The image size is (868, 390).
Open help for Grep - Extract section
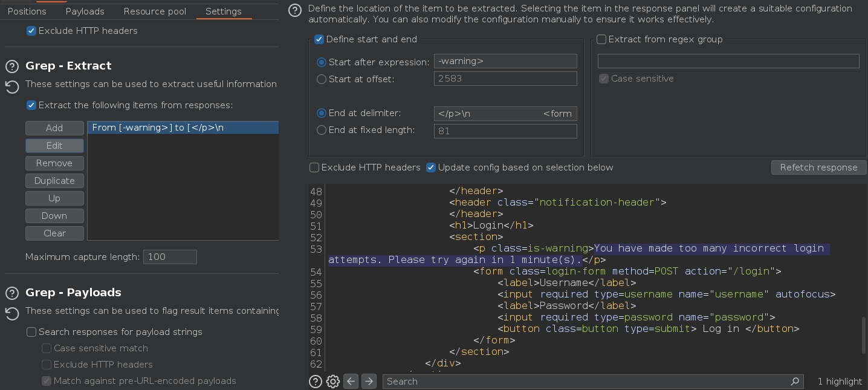12,67
